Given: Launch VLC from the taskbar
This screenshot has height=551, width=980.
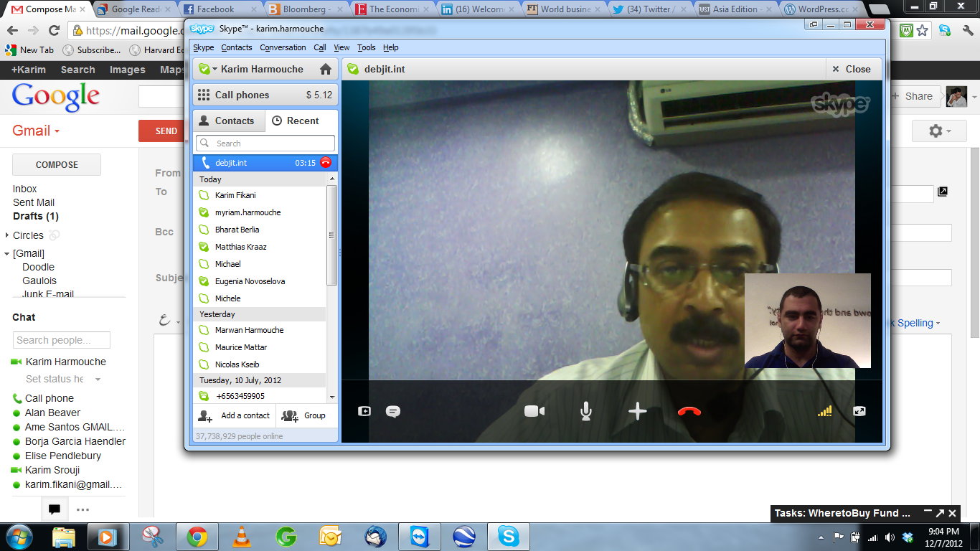Looking at the screenshot, I should pyautogui.click(x=242, y=537).
